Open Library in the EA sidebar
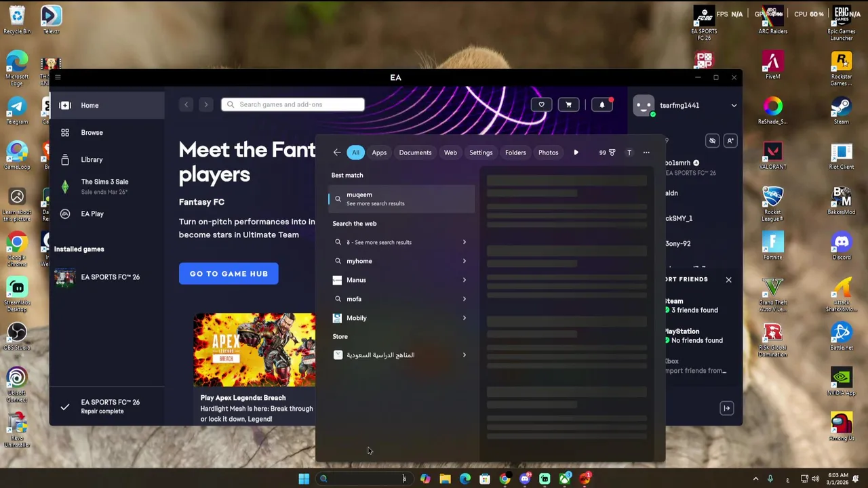The image size is (868, 488). (x=106, y=159)
